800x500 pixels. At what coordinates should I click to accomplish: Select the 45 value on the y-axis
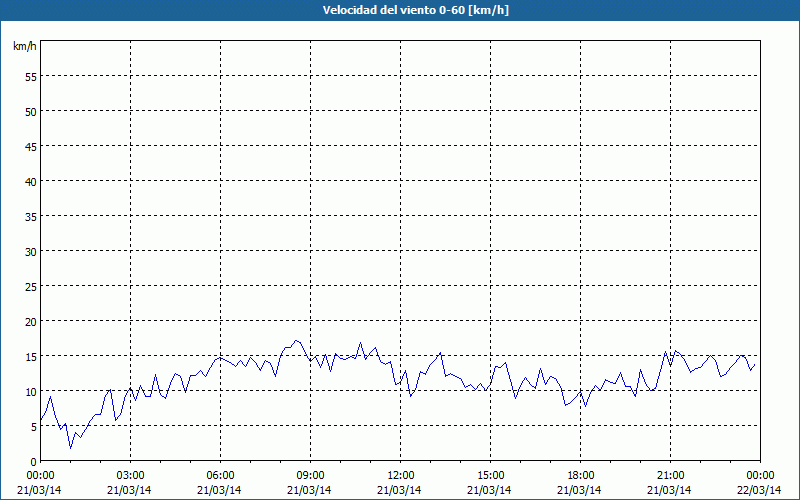pyautogui.click(x=31, y=147)
